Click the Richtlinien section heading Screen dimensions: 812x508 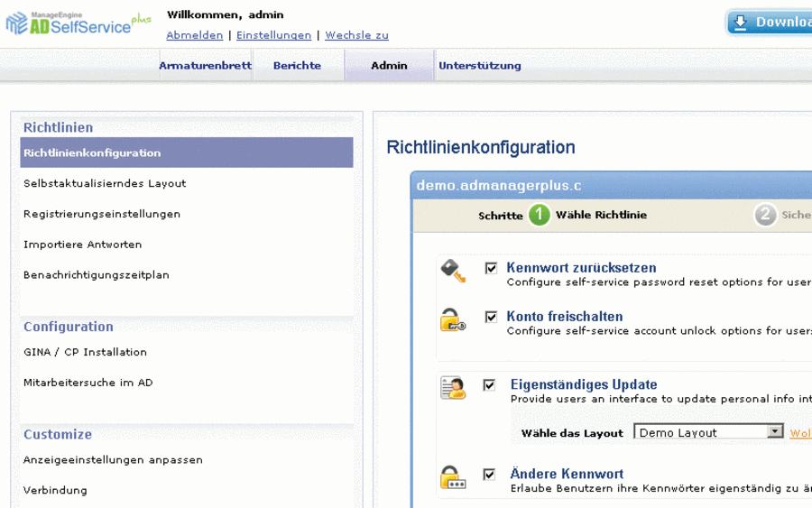point(58,127)
